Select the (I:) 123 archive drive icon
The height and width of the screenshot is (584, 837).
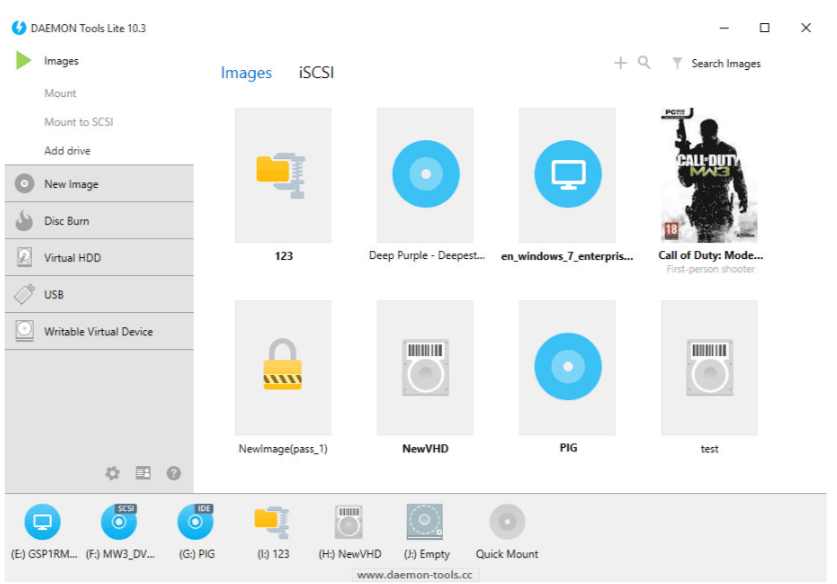point(272,522)
